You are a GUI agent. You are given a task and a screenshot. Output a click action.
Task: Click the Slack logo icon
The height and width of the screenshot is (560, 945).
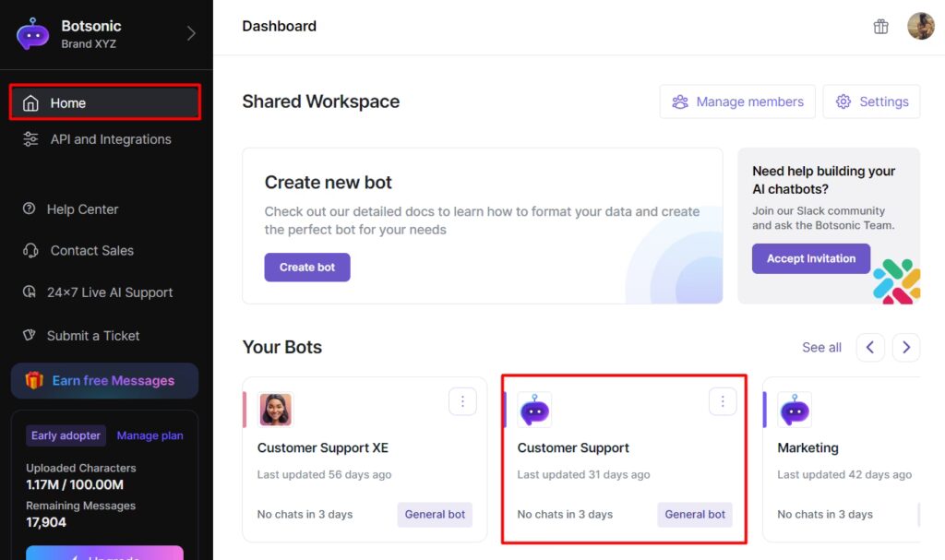point(896,281)
